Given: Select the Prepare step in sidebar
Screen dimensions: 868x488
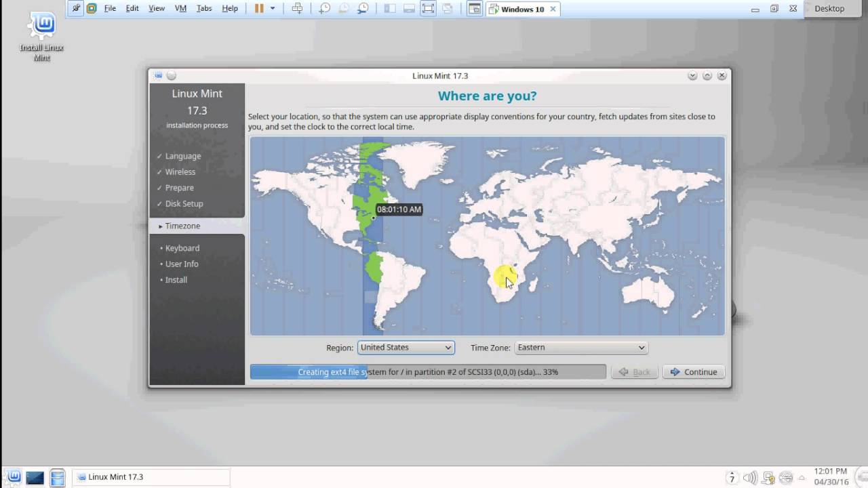Looking at the screenshot, I should pyautogui.click(x=180, y=188).
